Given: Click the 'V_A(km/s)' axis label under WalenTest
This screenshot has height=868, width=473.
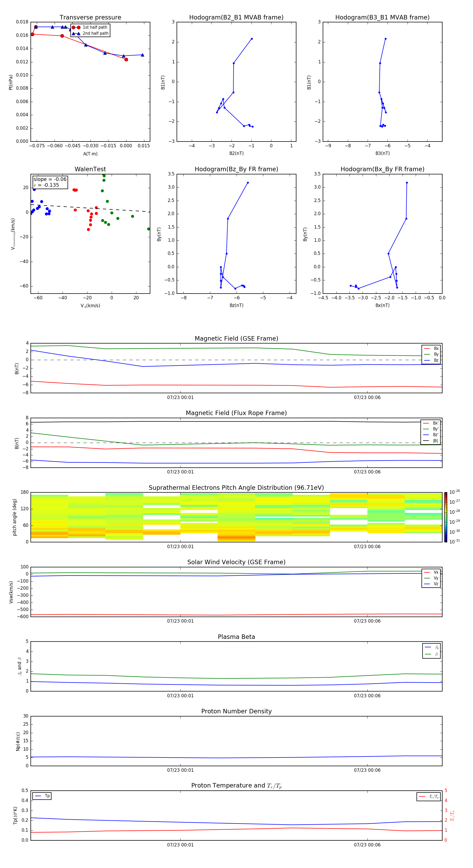Looking at the screenshot, I should tap(90, 306).
